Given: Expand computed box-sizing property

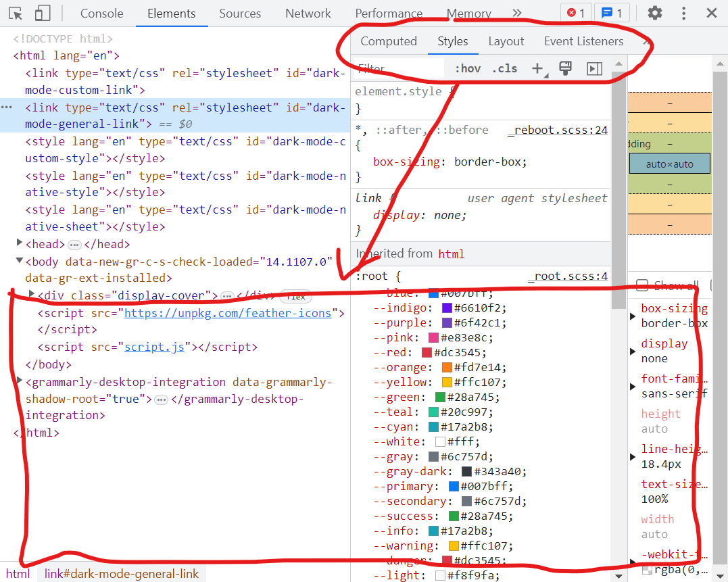Looking at the screenshot, I should 633,316.
